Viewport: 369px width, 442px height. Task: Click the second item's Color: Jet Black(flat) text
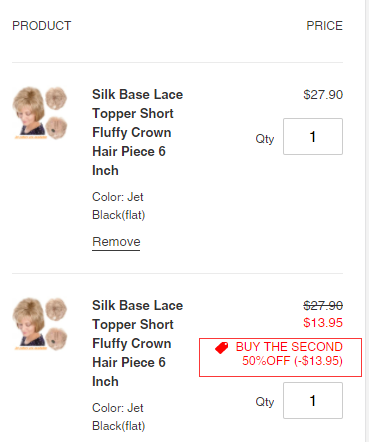pos(119,417)
